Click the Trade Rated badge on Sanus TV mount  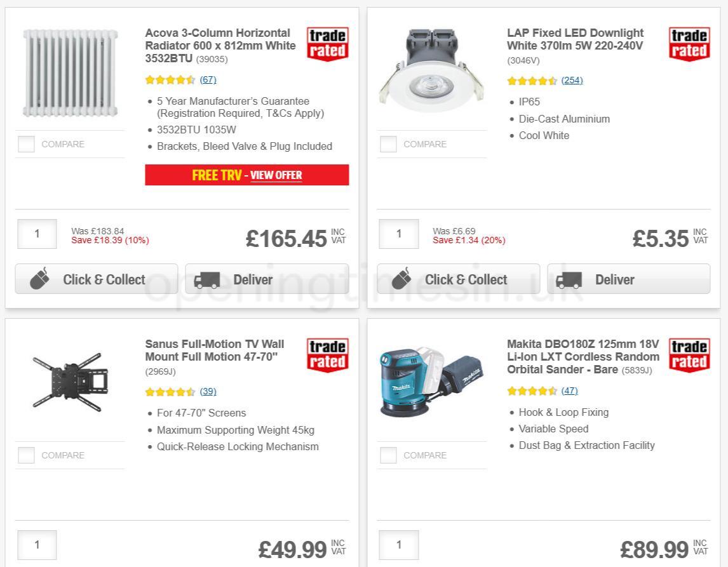(x=327, y=354)
